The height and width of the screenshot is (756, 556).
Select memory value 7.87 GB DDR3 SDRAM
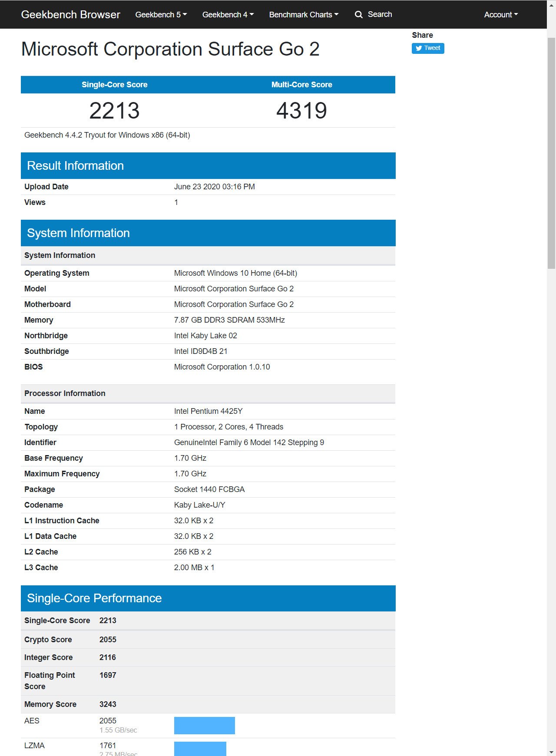(229, 320)
